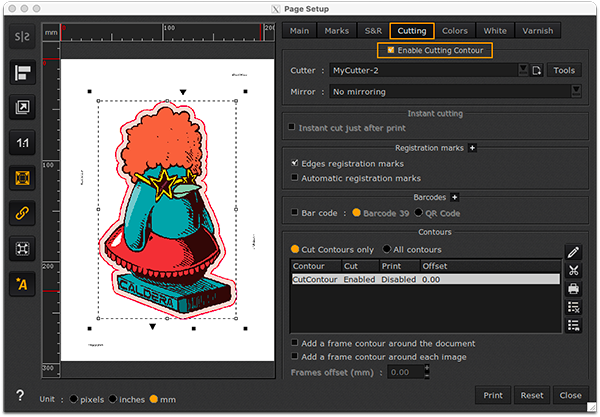Enable the Bar code checkbox
This screenshot has width=600, height=417.
(294, 212)
